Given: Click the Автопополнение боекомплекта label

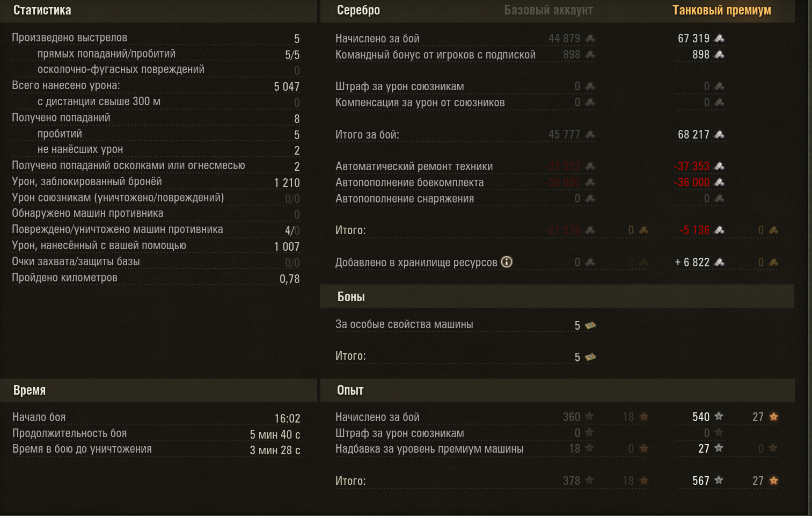Looking at the screenshot, I should pyautogui.click(x=409, y=183).
